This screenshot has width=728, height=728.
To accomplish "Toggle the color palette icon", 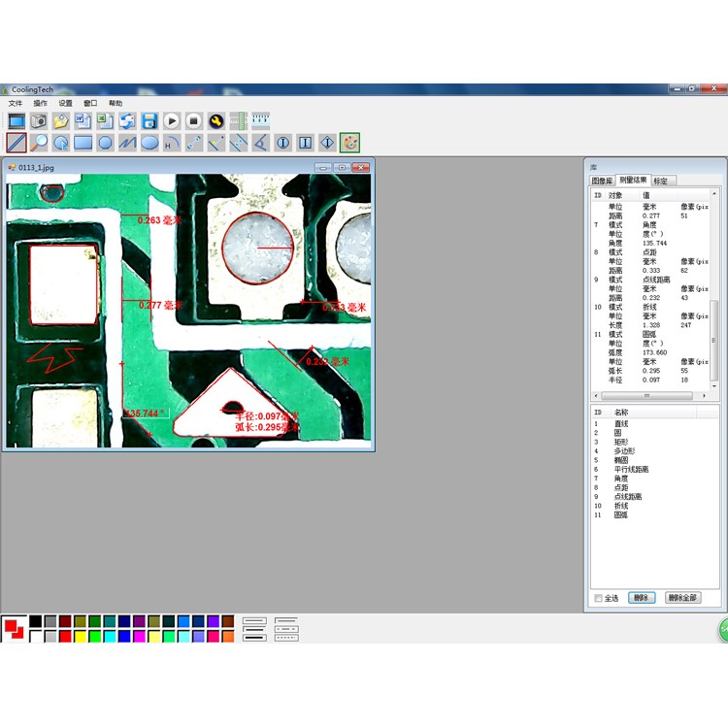I will 349,143.
